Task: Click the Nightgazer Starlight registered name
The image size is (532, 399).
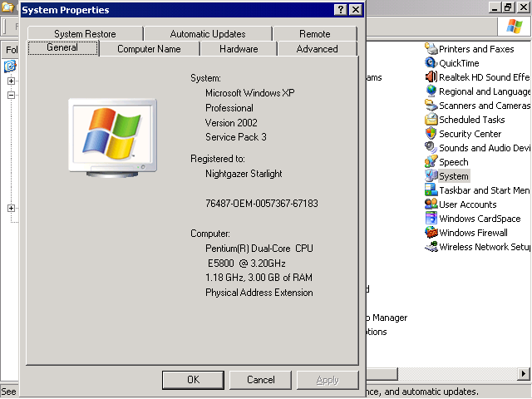Action: [x=244, y=174]
